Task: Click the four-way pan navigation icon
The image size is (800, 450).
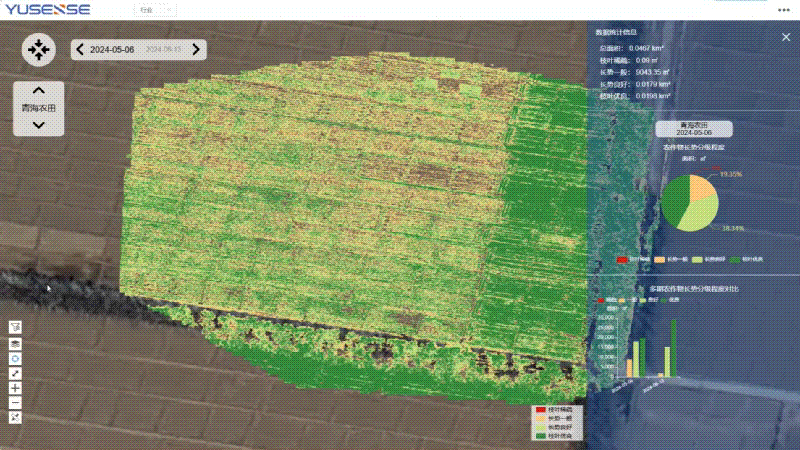Action: tap(38, 48)
